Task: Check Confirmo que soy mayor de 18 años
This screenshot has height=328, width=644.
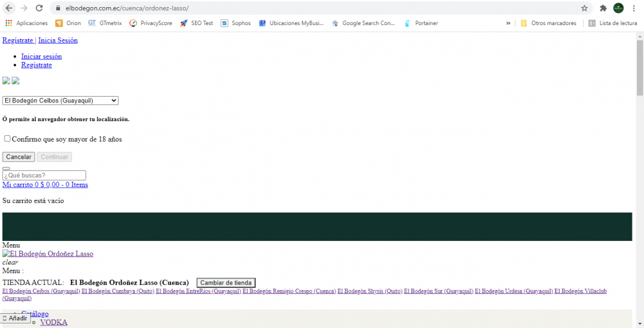Action: pyautogui.click(x=7, y=139)
